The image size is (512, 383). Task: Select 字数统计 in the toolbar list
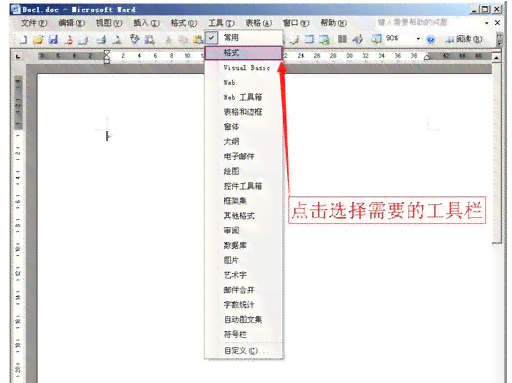pos(244,305)
